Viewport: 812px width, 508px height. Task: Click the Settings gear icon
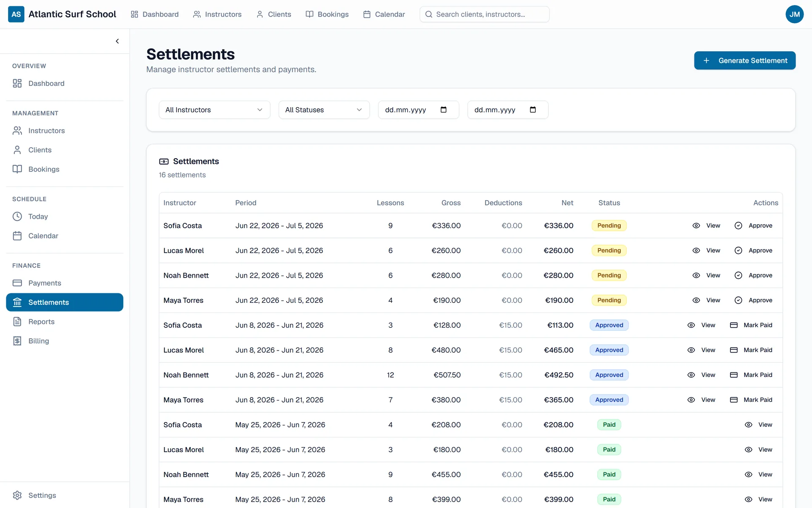pos(17,495)
